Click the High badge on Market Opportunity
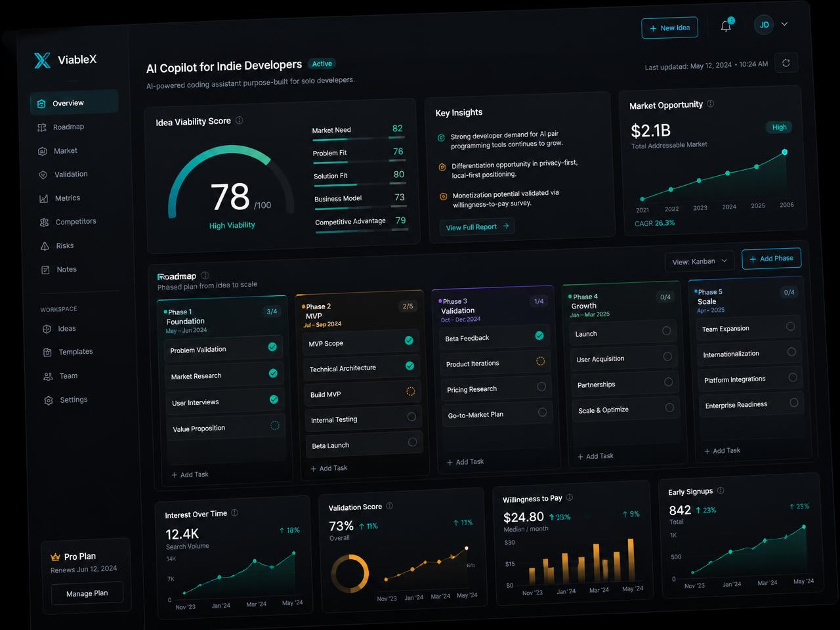 click(x=779, y=127)
